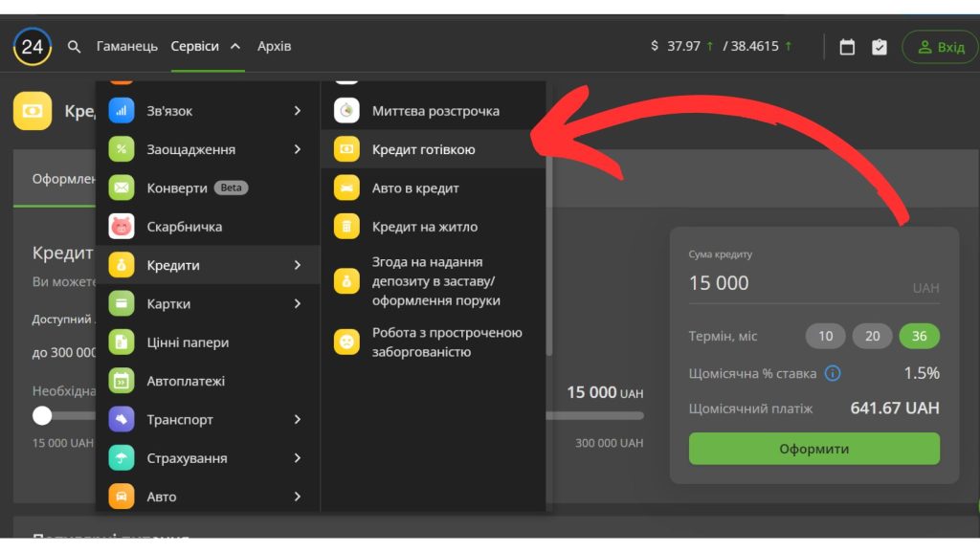Image resolution: width=980 pixels, height=552 pixels.
Task: Select the 20 month term option
Action: [872, 336]
